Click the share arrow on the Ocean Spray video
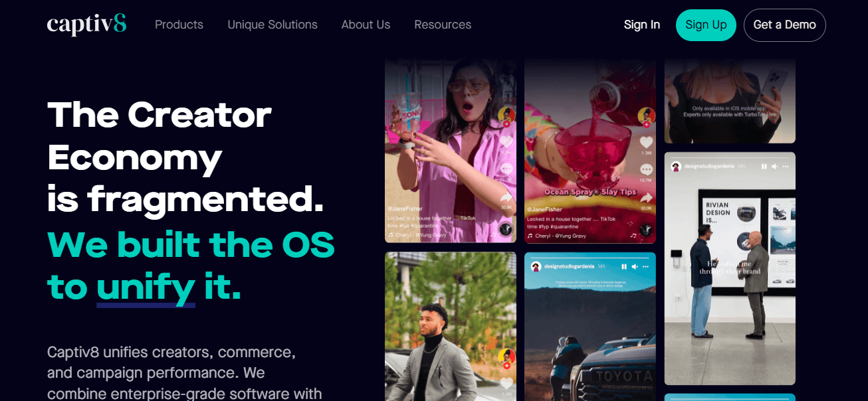The height and width of the screenshot is (401, 868). pos(646,197)
